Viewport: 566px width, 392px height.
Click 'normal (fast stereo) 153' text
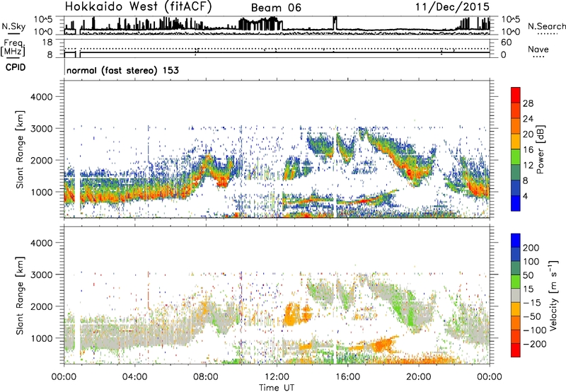122,71
